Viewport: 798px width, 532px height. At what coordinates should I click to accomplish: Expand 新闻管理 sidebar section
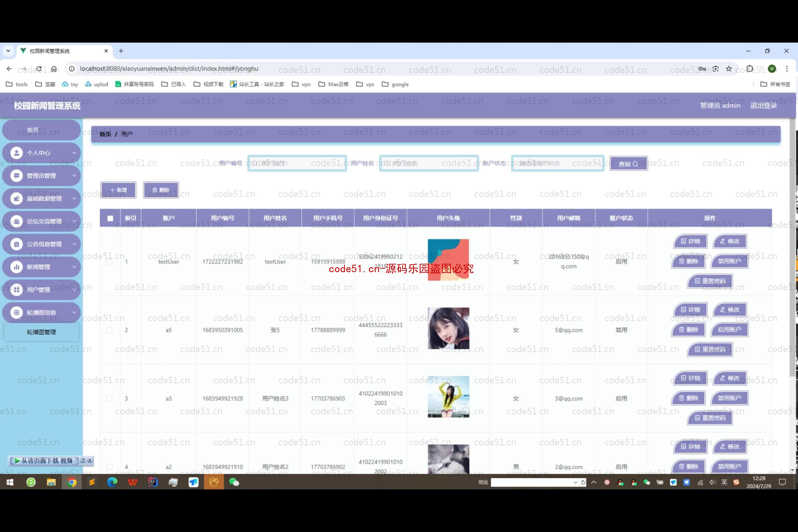pyautogui.click(x=42, y=266)
